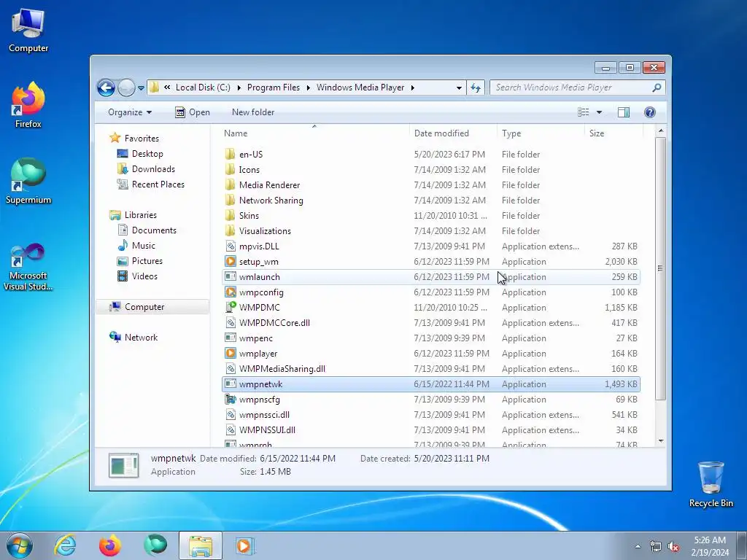Go back with the Back arrow button
The image size is (747, 560).
tap(106, 87)
